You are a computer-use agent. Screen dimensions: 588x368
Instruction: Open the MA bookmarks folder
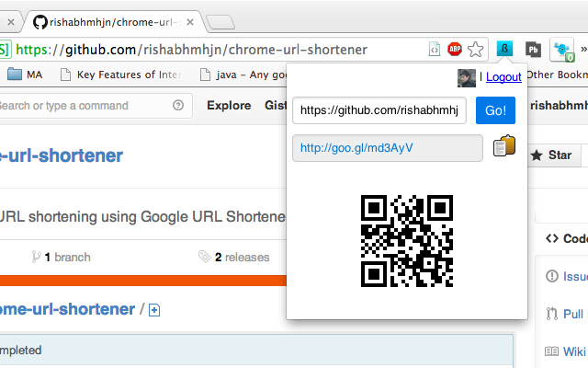(x=25, y=75)
